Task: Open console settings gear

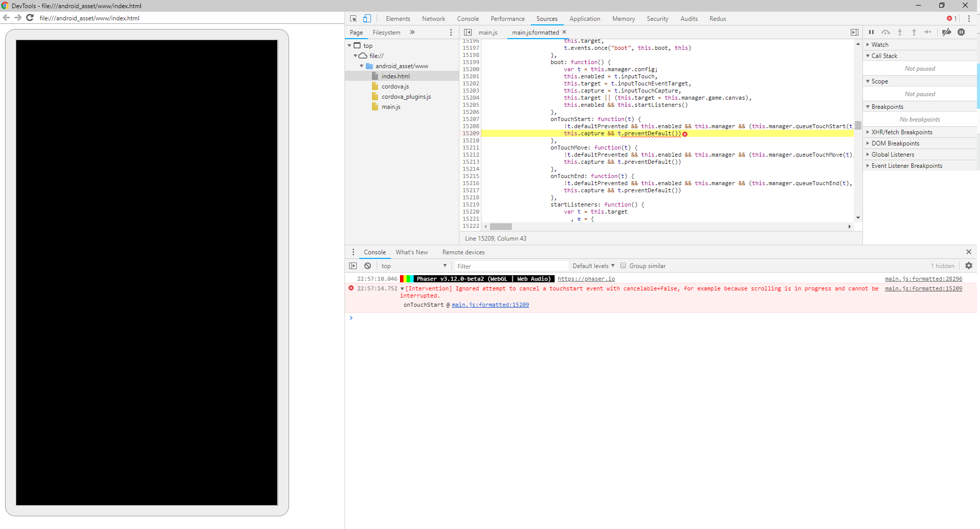Action: pyautogui.click(x=969, y=266)
